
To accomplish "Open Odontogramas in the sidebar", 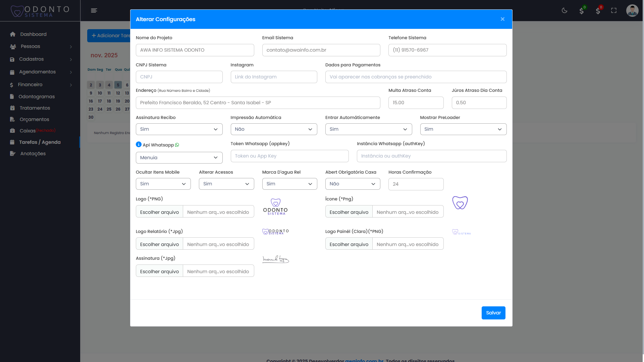I will 37,97.
